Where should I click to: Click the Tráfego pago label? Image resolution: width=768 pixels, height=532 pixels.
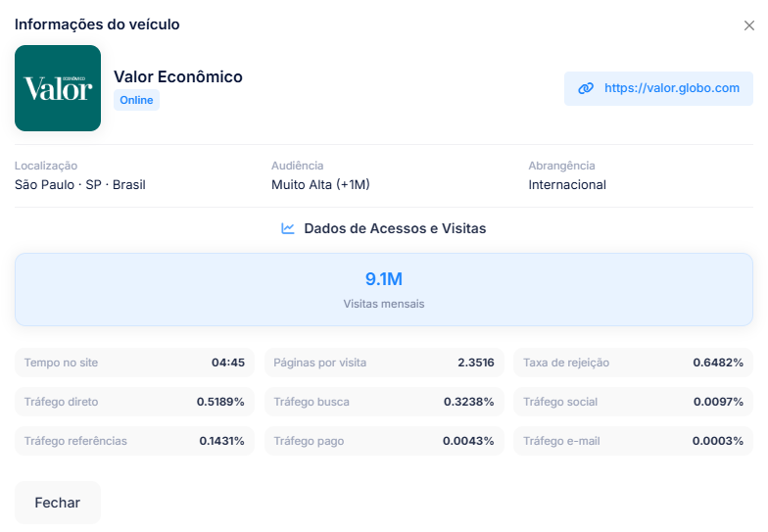click(309, 441)
